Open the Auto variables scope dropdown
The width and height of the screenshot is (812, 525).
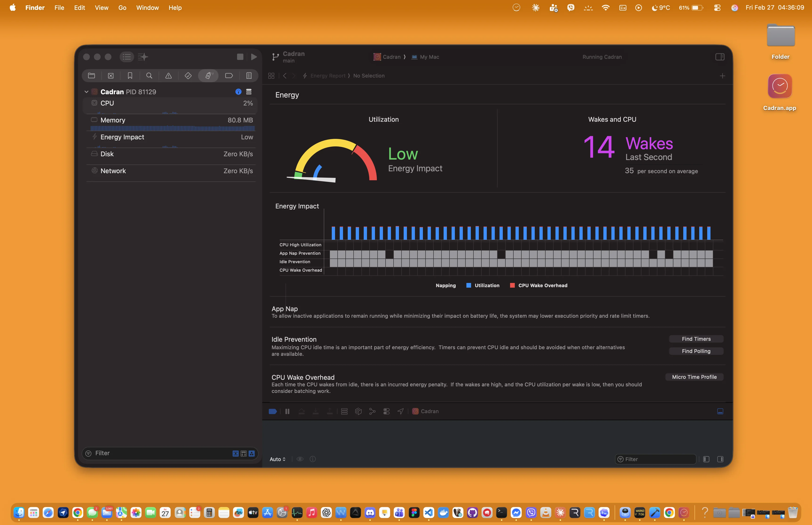click(x=277, y=459)
